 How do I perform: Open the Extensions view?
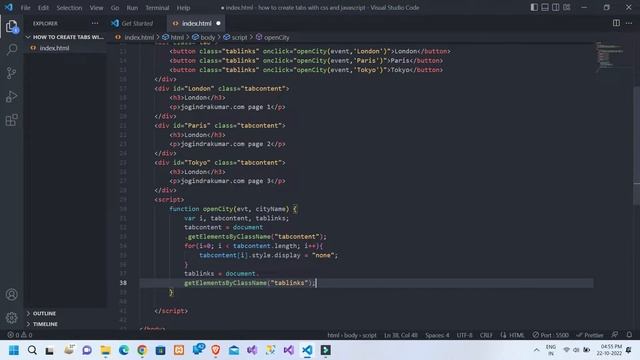tap(11, 120)
